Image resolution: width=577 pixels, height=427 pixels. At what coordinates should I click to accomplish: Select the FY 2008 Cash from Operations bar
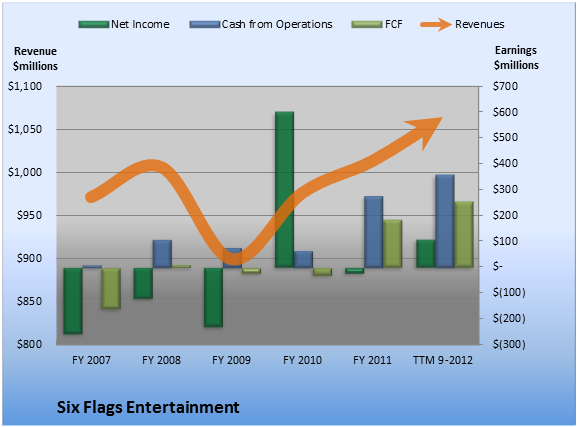(x=162, y=254)
